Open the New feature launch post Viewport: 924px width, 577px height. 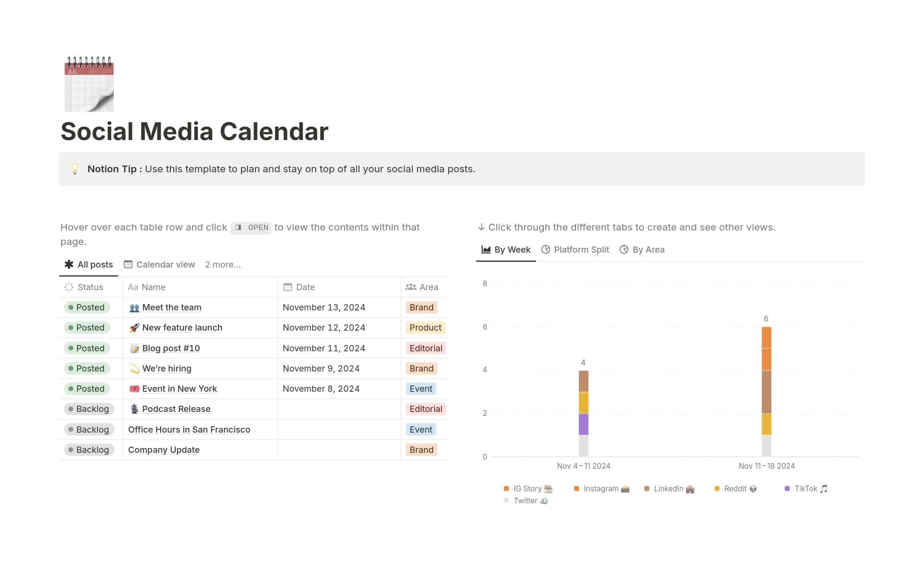182,328
